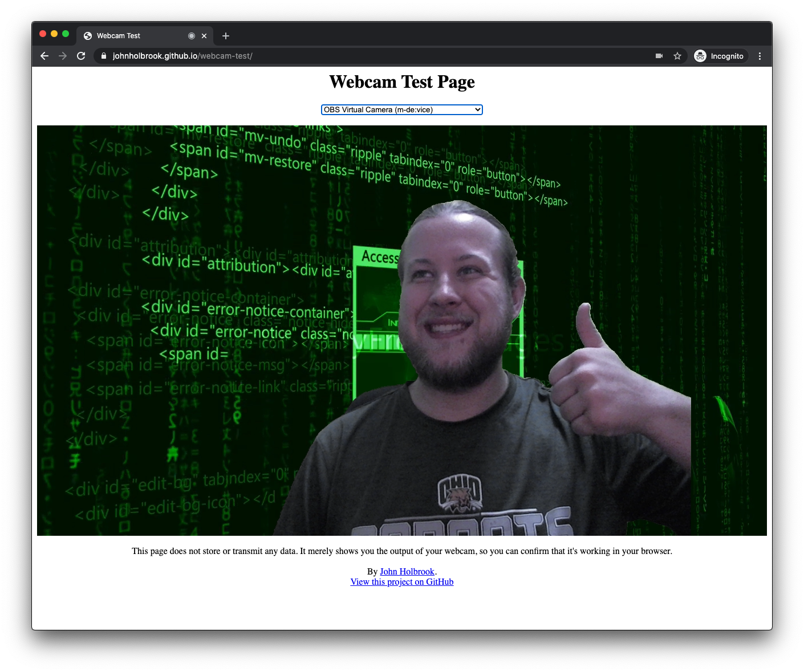This screenshot has width=804, height=672.
Task: Click 'View this project on GitHub'
Action: (401, 581)
